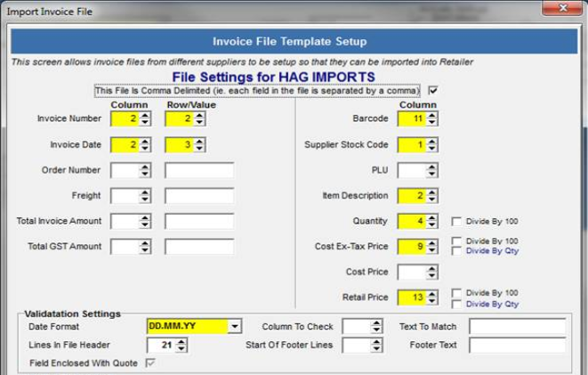The height and width of the screenshot is (375, 588).
Task: Click the Total GST Amount value field
Action: pyautogui.click(x=199, y=247)
